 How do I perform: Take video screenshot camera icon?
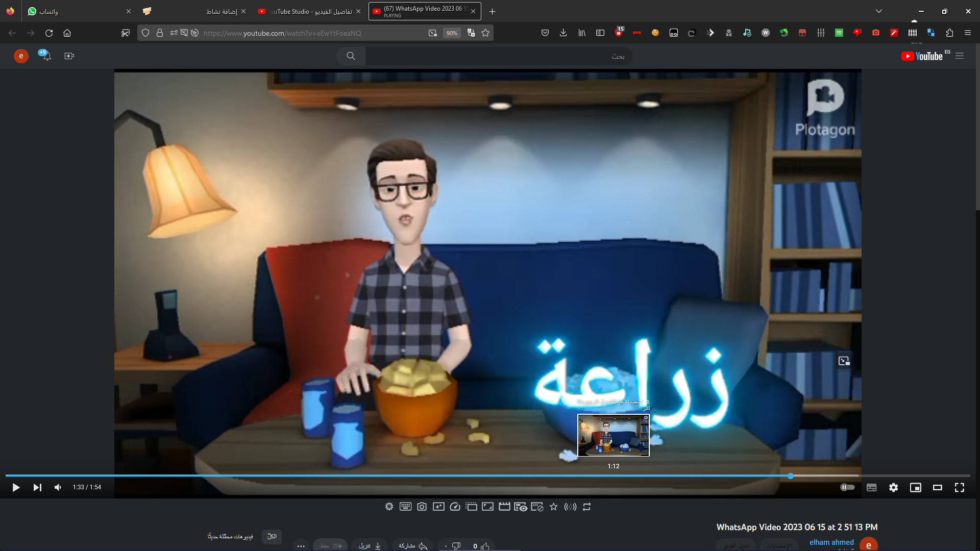[x=422, y=507]
